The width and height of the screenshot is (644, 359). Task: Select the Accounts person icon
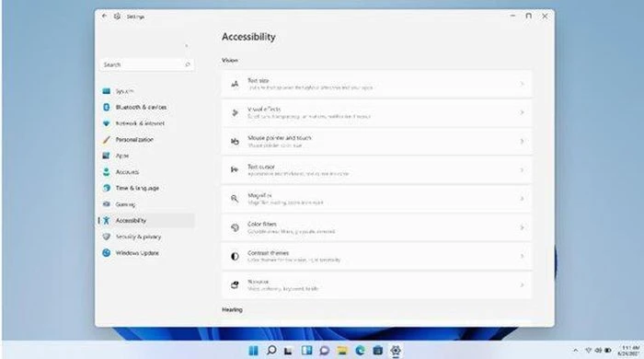[x=107, y=172]
